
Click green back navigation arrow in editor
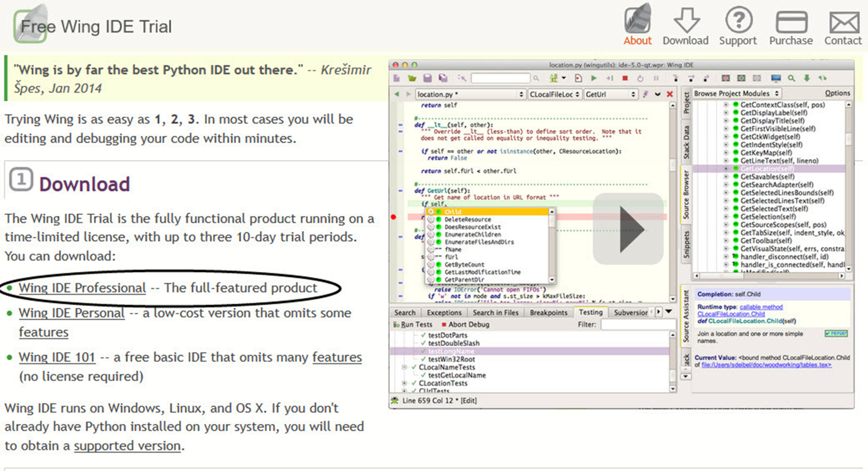click(396, 94)
